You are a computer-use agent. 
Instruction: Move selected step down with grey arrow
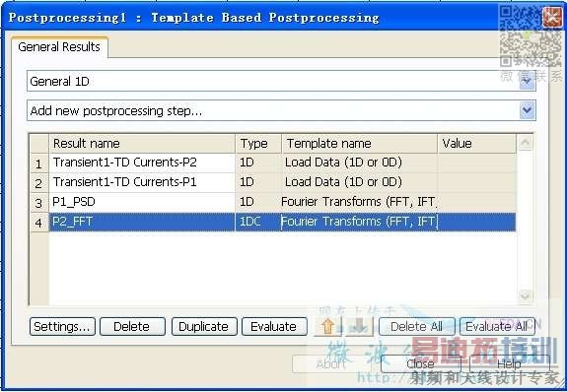359,326
